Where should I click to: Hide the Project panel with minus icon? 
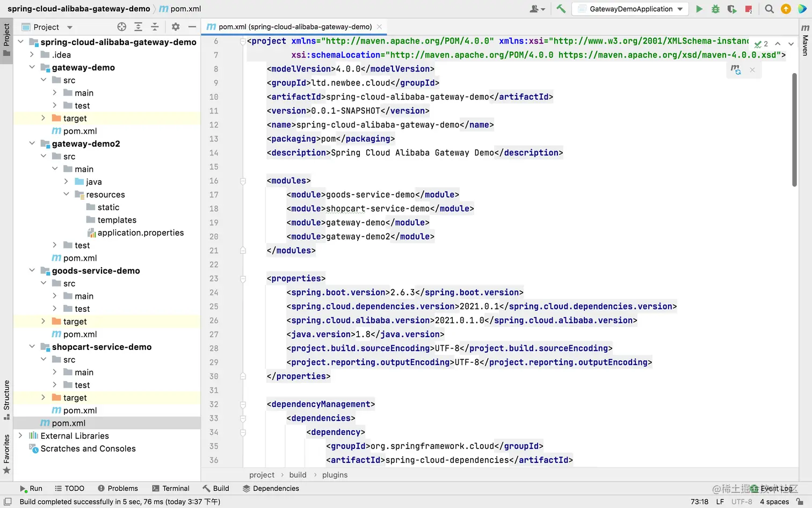pos(192,27)
